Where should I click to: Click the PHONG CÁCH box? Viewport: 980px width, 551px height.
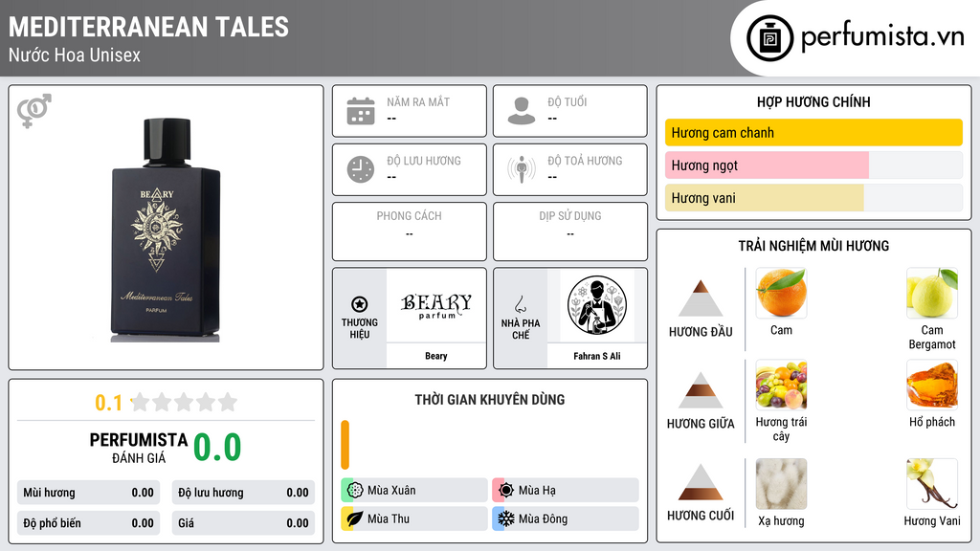click(x=410, y=231)
